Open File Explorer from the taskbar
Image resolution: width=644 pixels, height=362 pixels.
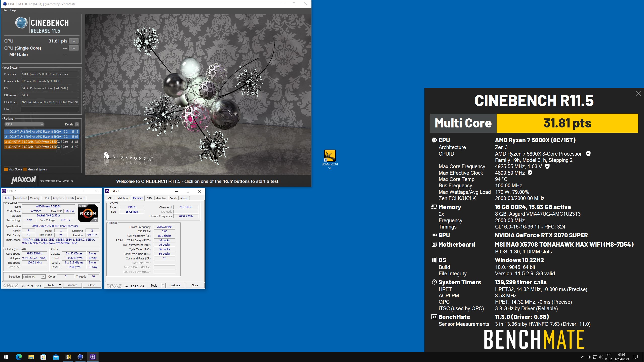31,357
